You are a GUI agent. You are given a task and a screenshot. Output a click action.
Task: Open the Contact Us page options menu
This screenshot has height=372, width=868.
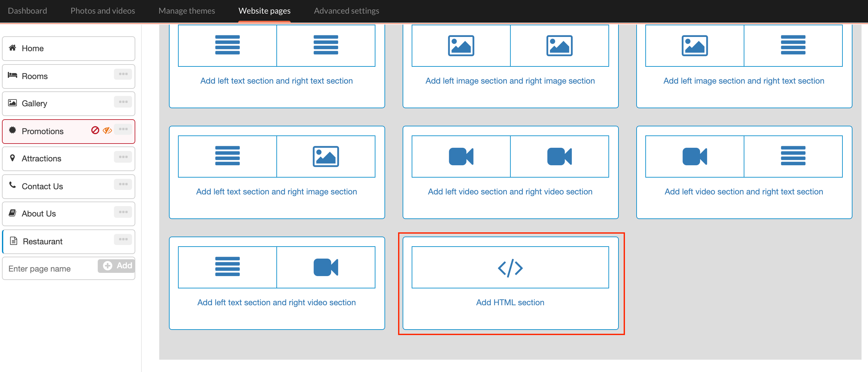pos(123,184)
